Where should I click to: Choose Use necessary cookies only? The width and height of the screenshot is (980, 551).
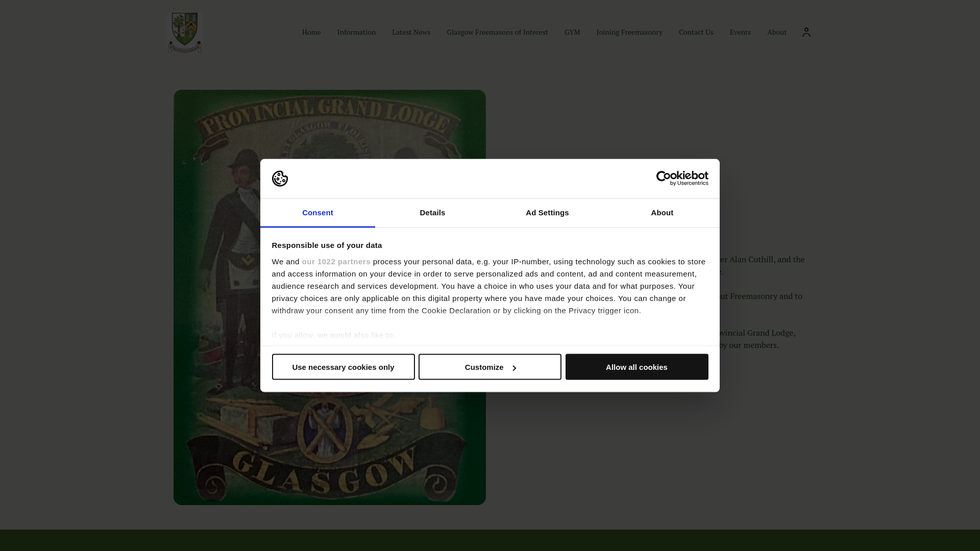pyautogui.click(x=343, y=367)
